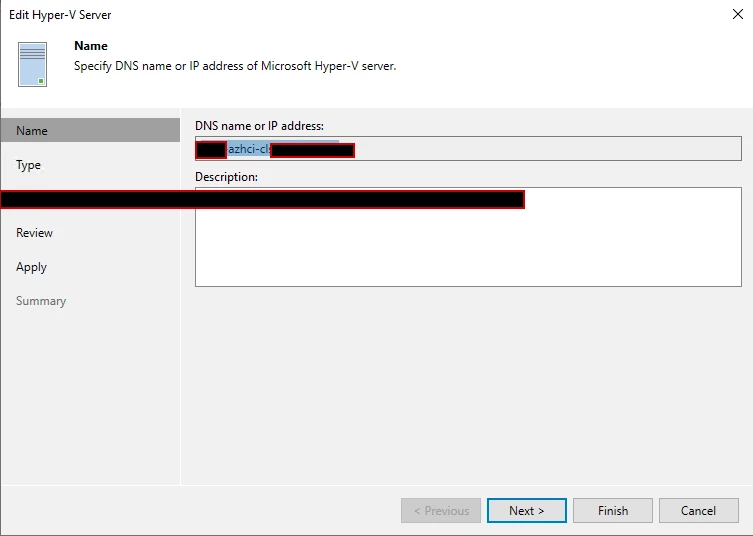Click the 'Description:' label
Viewport: 753px width, 536px height.
tap(226, 177)
